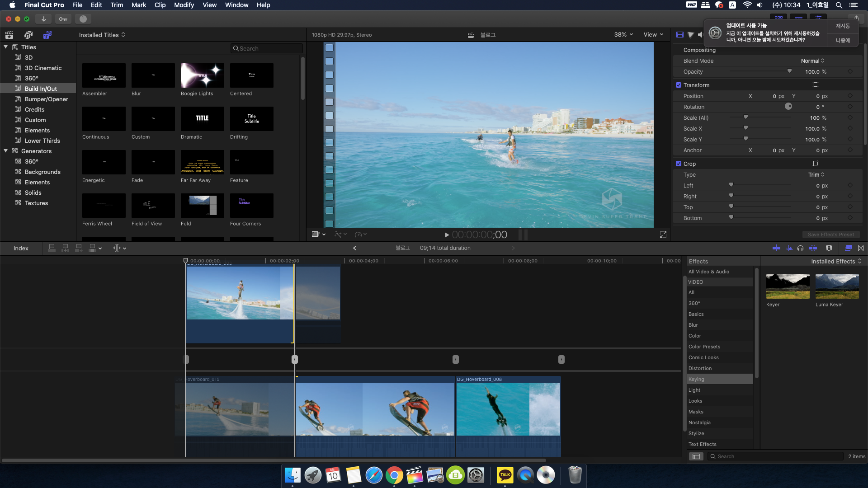Image resolution: width=868 pixels, height=488 pixels.
Task: Open the Transitions browser bowtie icon
Action: [861, 248]
